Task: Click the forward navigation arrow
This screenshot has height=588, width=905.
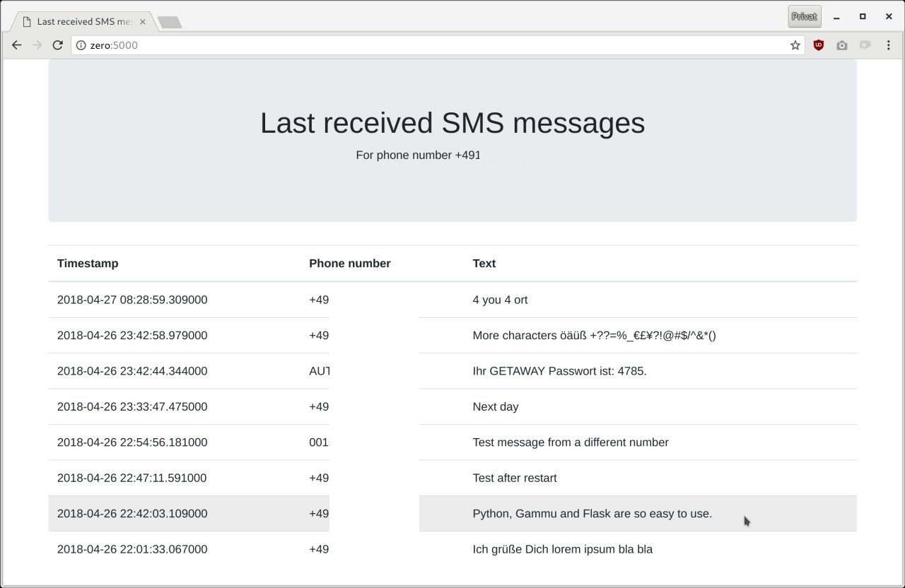Action: (37, 45)
